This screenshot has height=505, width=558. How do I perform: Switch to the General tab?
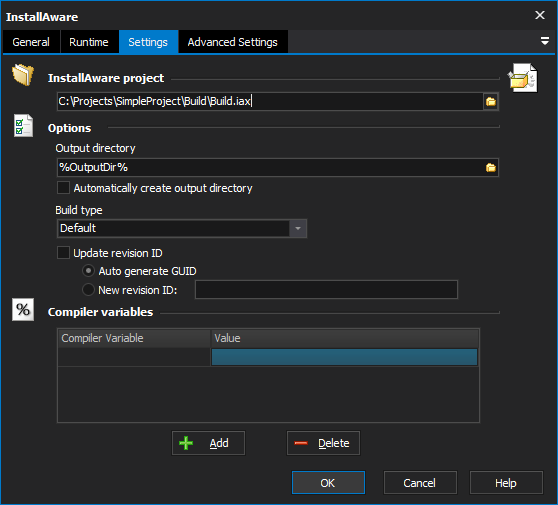pyautogui.click(x=31, y=42)
